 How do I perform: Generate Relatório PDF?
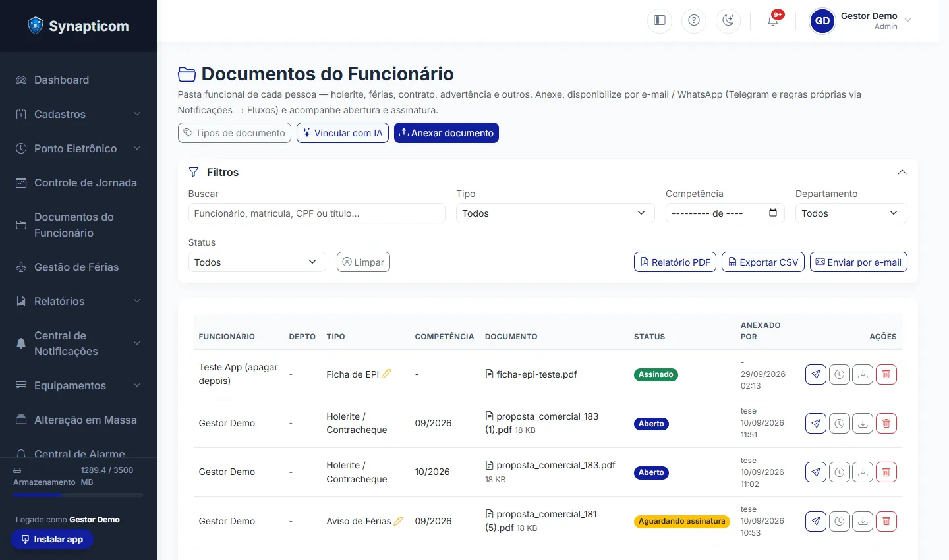point(675,262)
